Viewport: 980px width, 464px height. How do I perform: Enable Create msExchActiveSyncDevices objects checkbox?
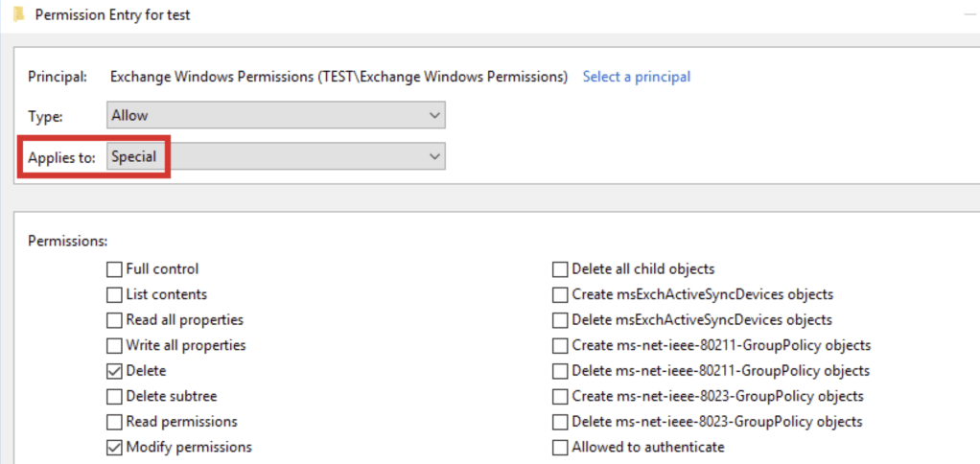pyautogui.click(x=560, y=294)
